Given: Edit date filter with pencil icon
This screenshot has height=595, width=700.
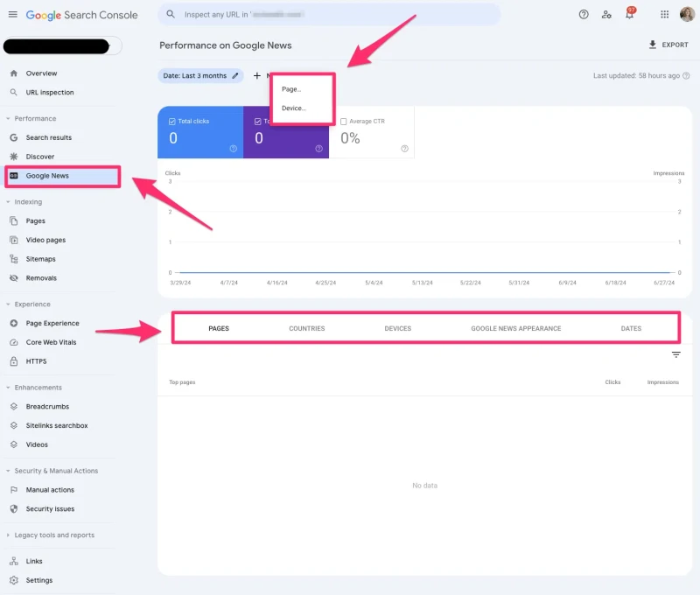Looking at the screenshot, I should 234,75.
